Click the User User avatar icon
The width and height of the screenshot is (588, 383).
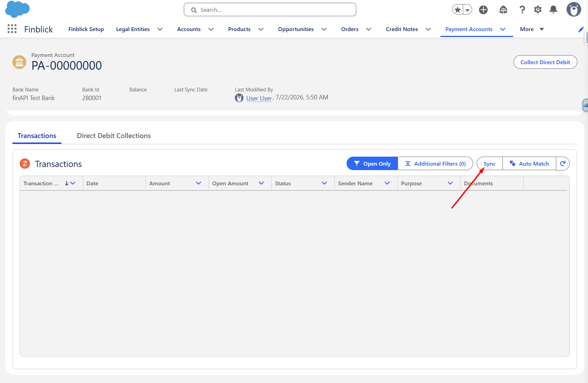point(239,98)
